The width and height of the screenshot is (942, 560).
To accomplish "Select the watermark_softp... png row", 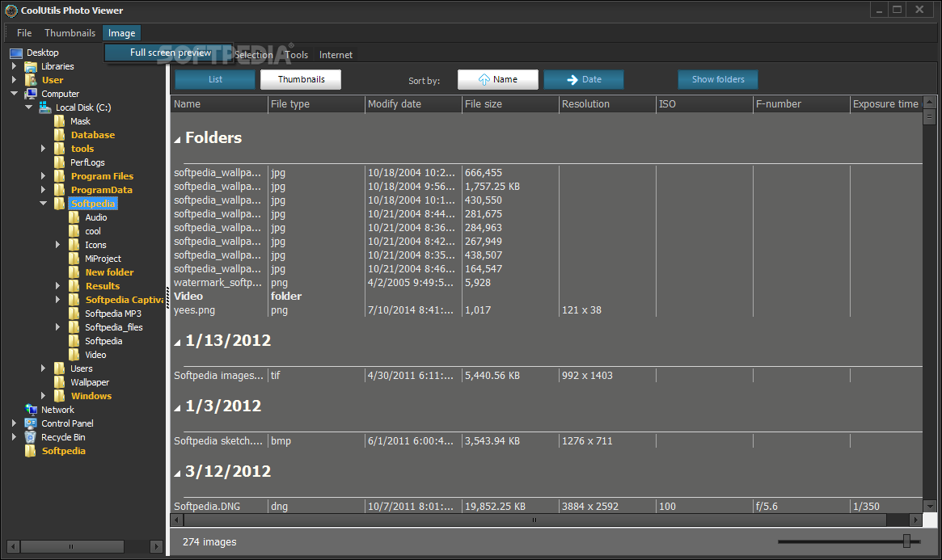I will pos(547,283).
